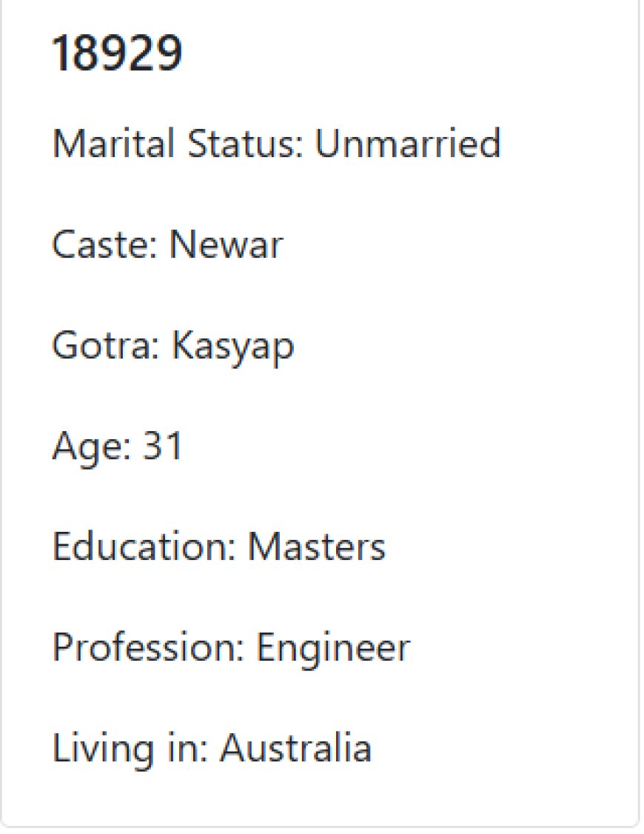Viewport: 644px width, 834px height.
Task: Click the word "in:" after Living
Action: tap(187, 748)
